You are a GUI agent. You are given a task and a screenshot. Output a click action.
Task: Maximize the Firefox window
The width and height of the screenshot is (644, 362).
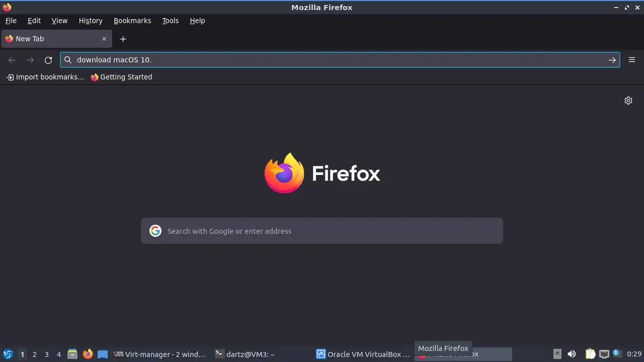tap(627, 8)
